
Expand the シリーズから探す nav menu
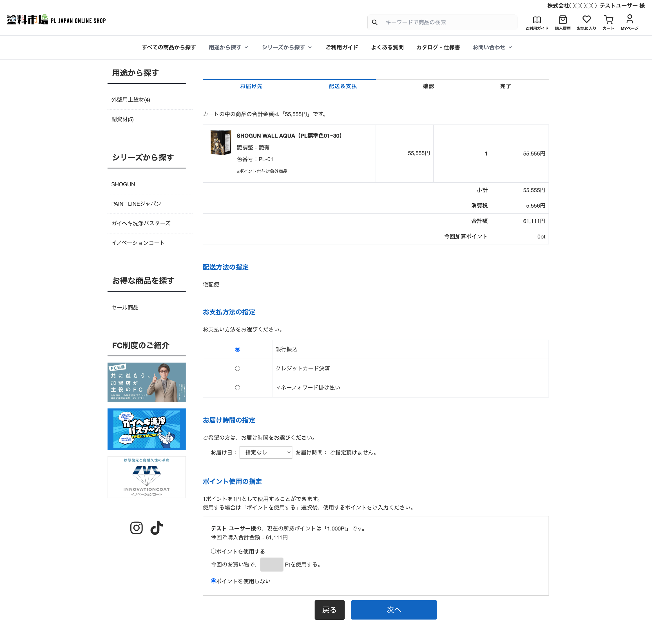pyautogui.click(x=287, y=47)
